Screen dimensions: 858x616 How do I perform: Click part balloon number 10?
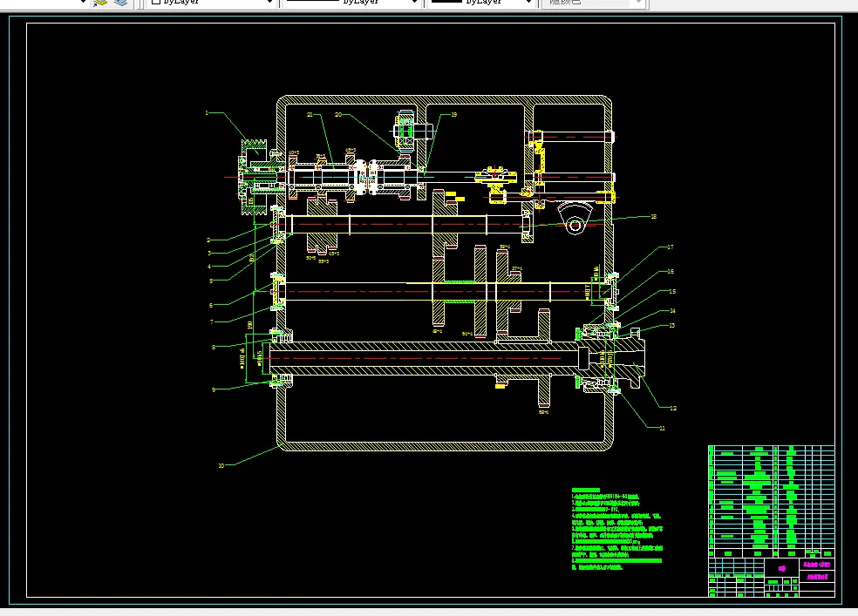point(221,465)
